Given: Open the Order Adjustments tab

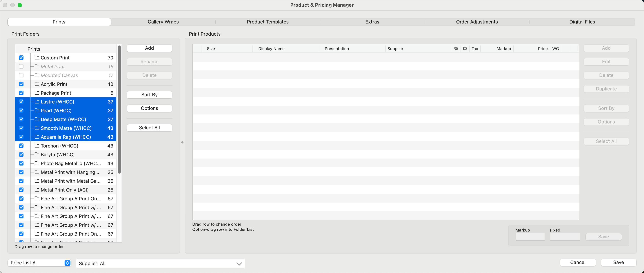Looking at the screenshot, I should (x=476, y=22).
